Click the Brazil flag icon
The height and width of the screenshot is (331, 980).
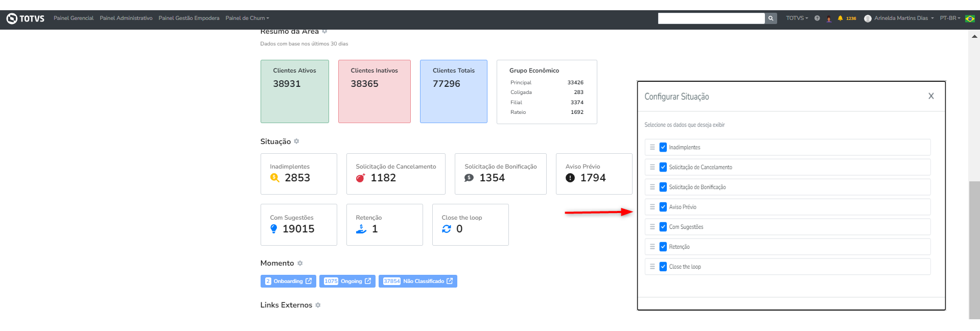970,18
